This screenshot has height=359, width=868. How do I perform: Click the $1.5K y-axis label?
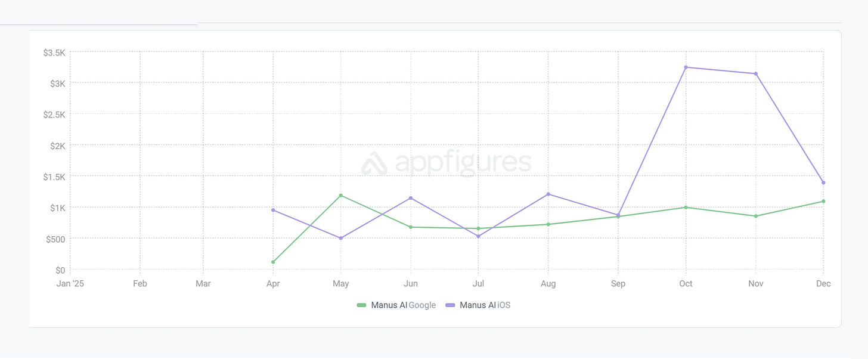pyautogui.click(x=54, y=177)
